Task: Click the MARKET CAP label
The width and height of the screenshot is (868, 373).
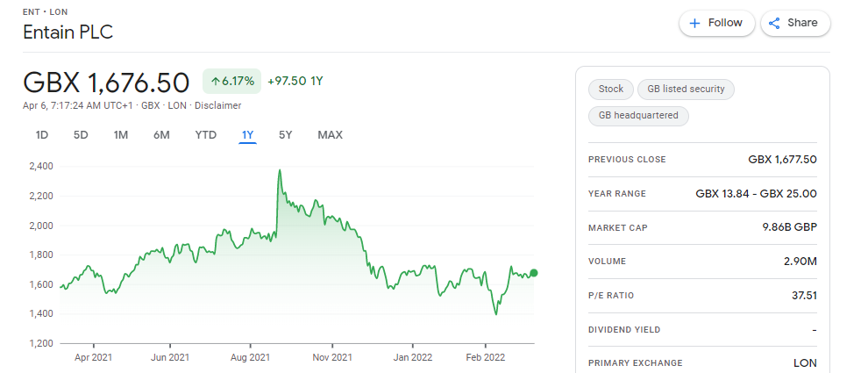Action: point(618,228)
